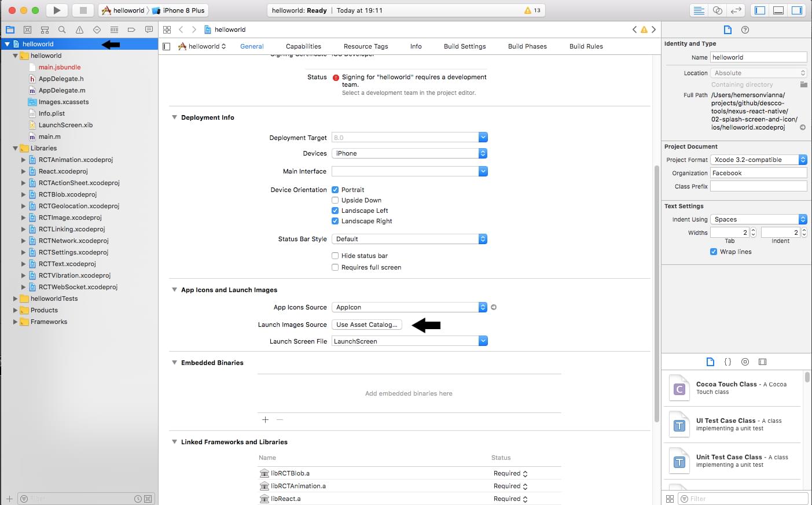Select the helloworld scheme in toolbar

click(x=123, y=10)
